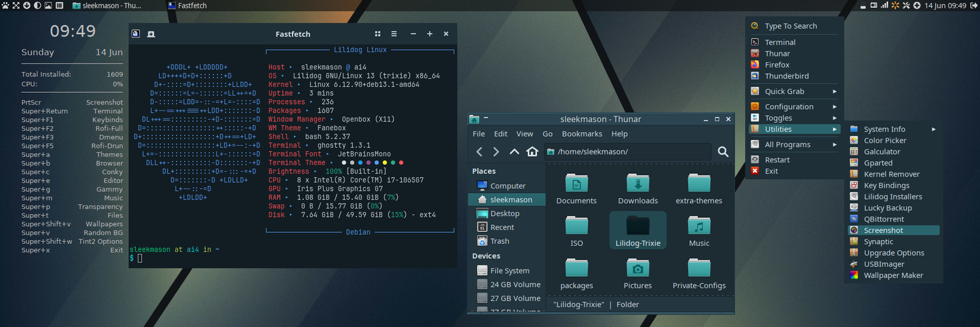Go back in Thunar navigation
The height and width of the screenshot is (327, 980).
[479, 152]
